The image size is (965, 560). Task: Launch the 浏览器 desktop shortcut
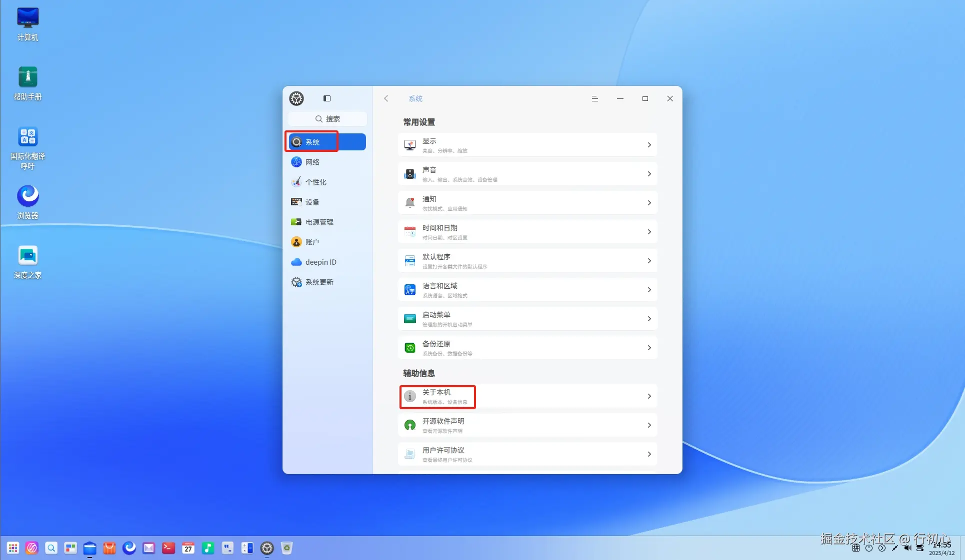pos(27,202)
